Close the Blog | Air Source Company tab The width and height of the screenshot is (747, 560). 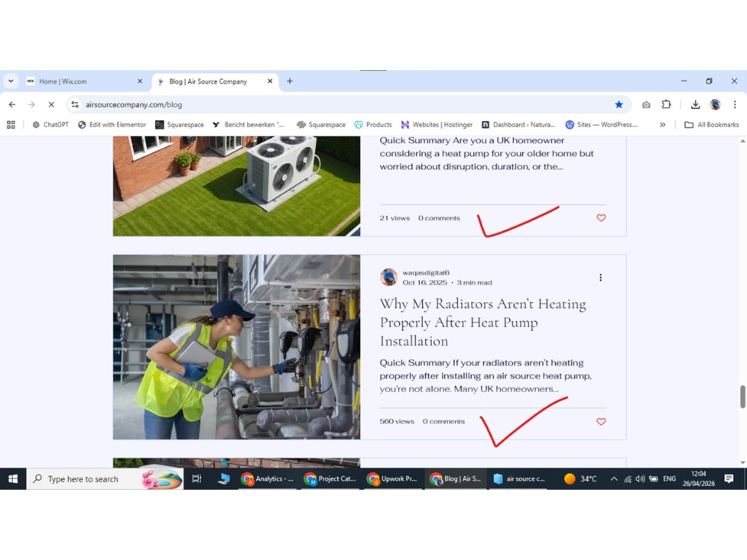click(x=270, y=81)
